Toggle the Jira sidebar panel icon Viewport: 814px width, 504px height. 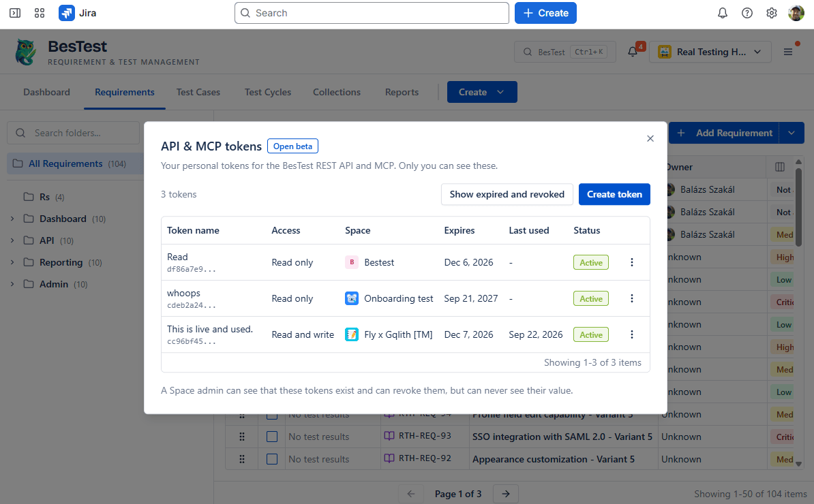tap(15, 13)
